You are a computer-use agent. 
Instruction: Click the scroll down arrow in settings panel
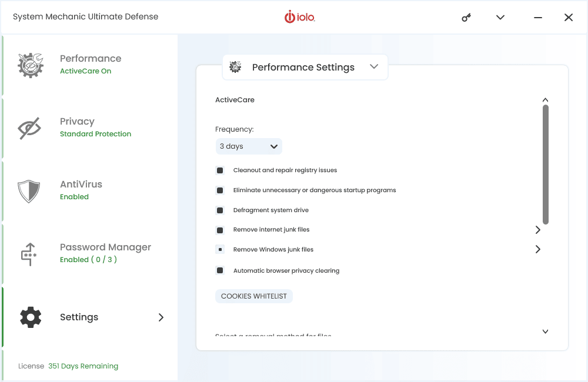[x=545, y=331]
